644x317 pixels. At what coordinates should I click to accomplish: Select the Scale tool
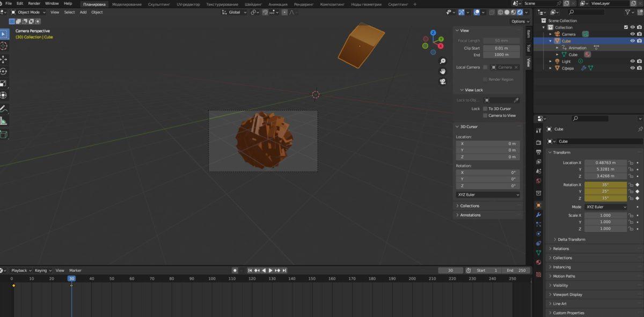(4, 83)
